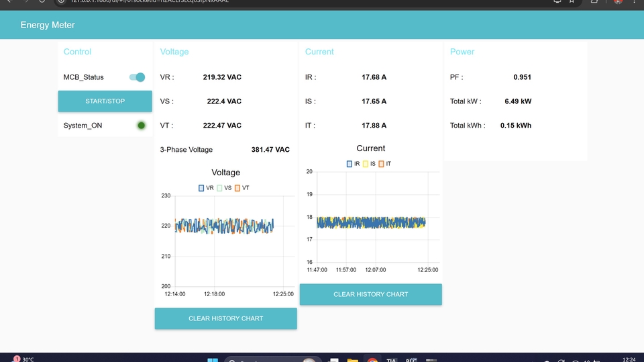644x362 pixels.
Task: Toggle the MCB_Status switch
Action: [x=137, y=77]
